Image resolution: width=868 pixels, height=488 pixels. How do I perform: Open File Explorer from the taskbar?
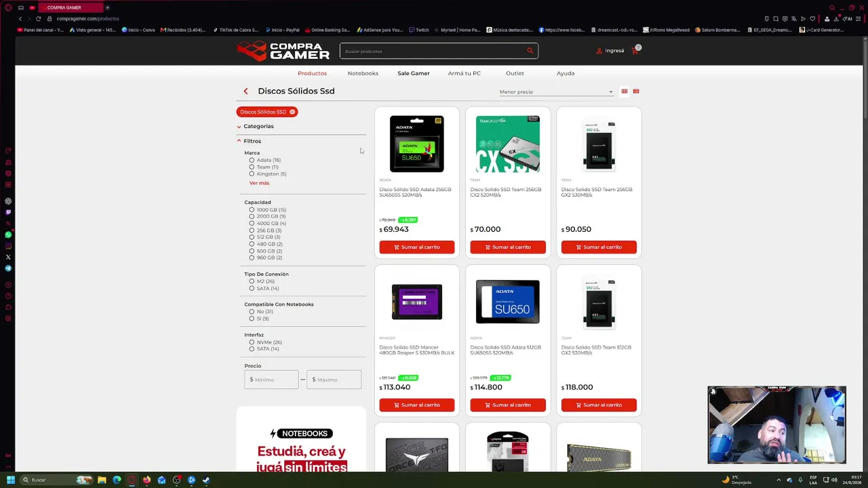point(102,480)
